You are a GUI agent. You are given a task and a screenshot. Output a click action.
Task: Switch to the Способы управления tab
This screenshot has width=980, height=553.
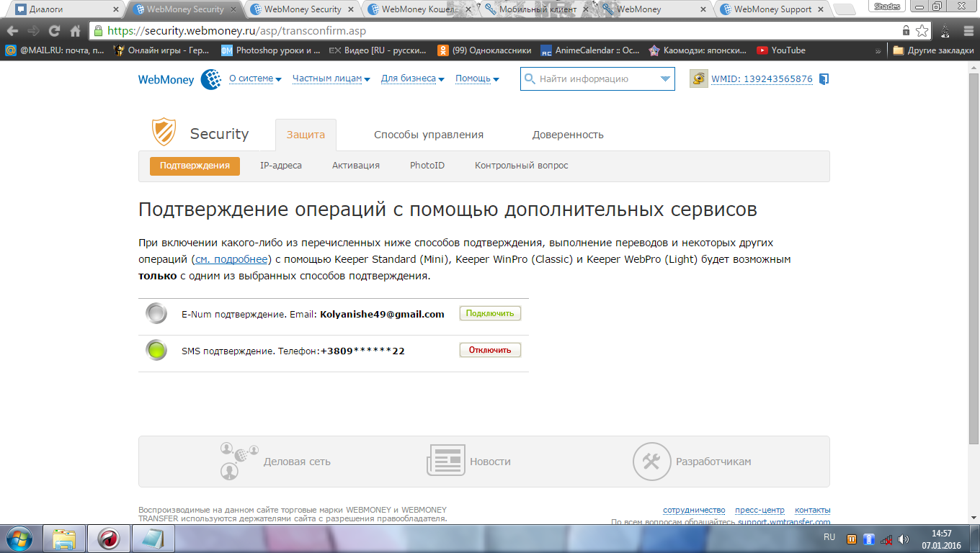(x=429, y=135)
